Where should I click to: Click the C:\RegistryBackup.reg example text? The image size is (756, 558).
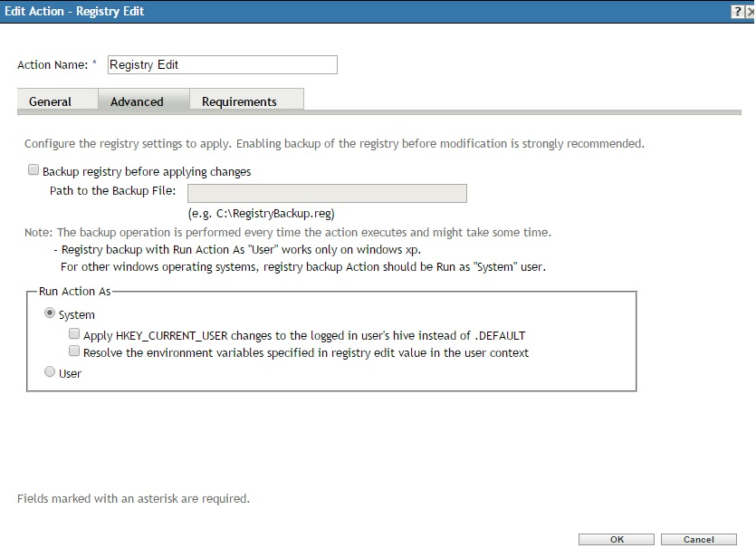261,214
